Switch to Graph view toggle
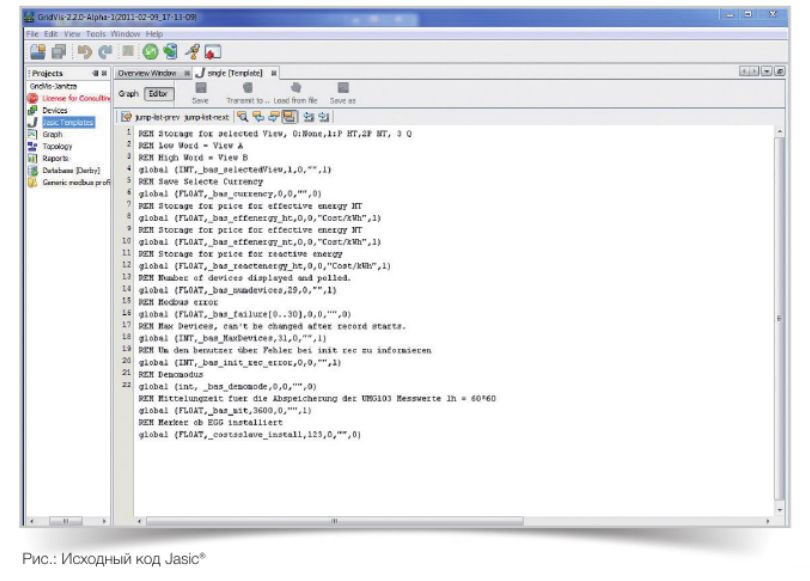 [x=128, y=93]
